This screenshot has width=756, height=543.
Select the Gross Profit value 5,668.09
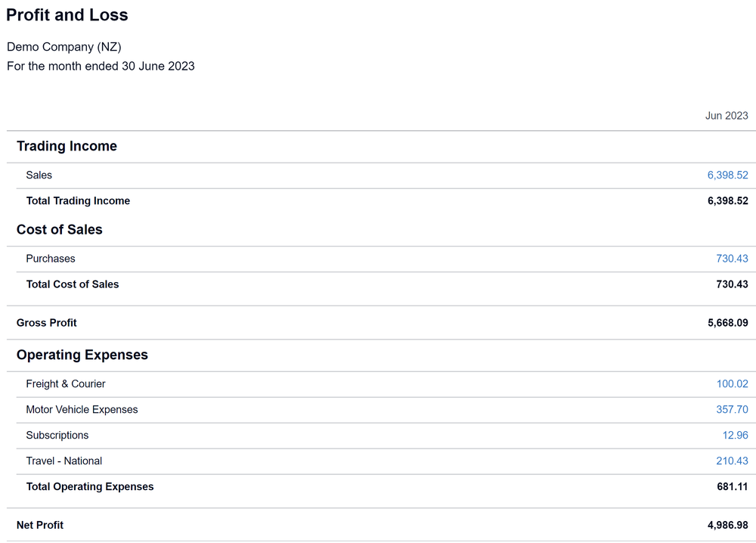(727, 323)
